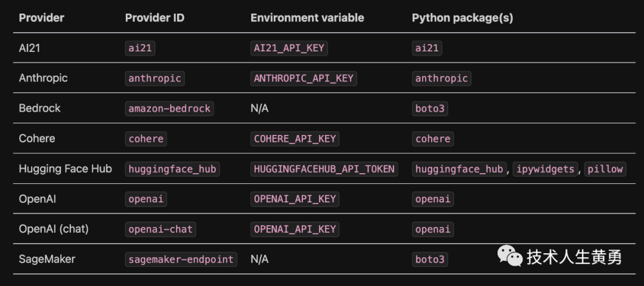Click the ipywidgets package tag

(x=545, y=169)
